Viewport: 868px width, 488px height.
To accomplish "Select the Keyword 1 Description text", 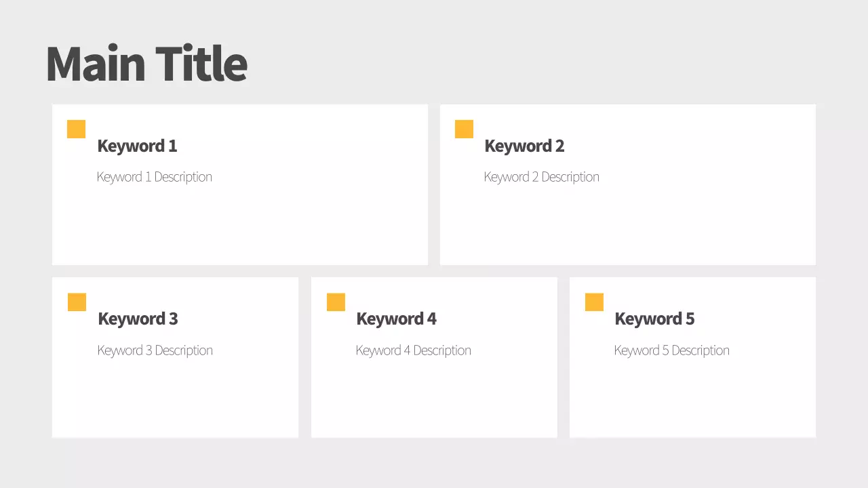I will [155, 176].
